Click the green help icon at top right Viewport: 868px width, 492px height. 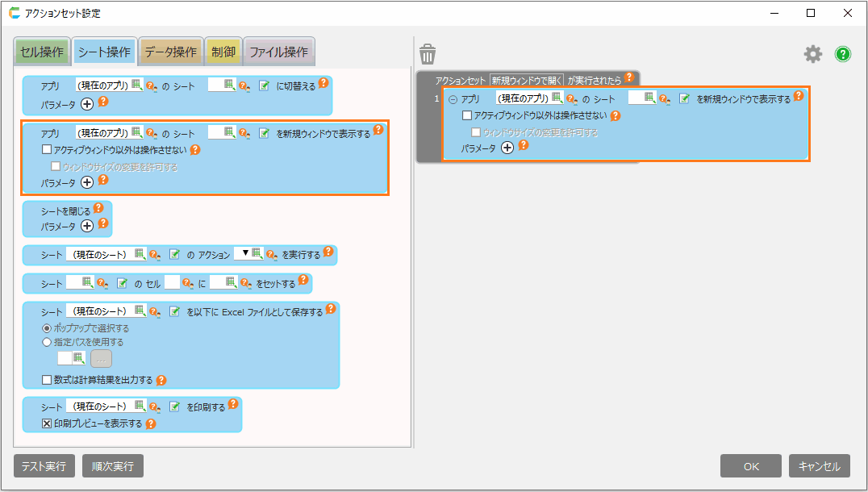(x=843, y=54)
